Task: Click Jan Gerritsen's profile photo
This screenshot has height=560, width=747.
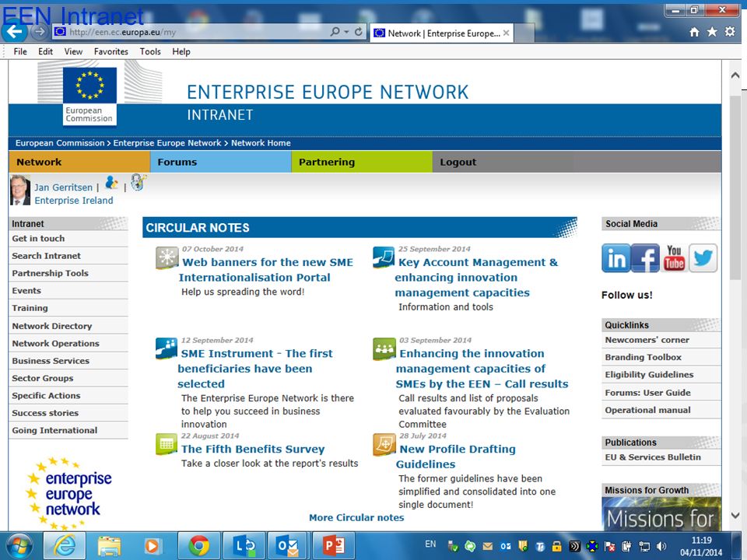Action: pyautogui.click(x=20, y=190)
